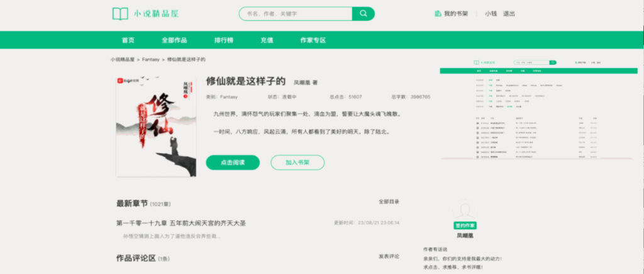This screenshot has height=274, width=644.
Task: Click the 小说精品屋 book logo icon
Action: (120, 14)
